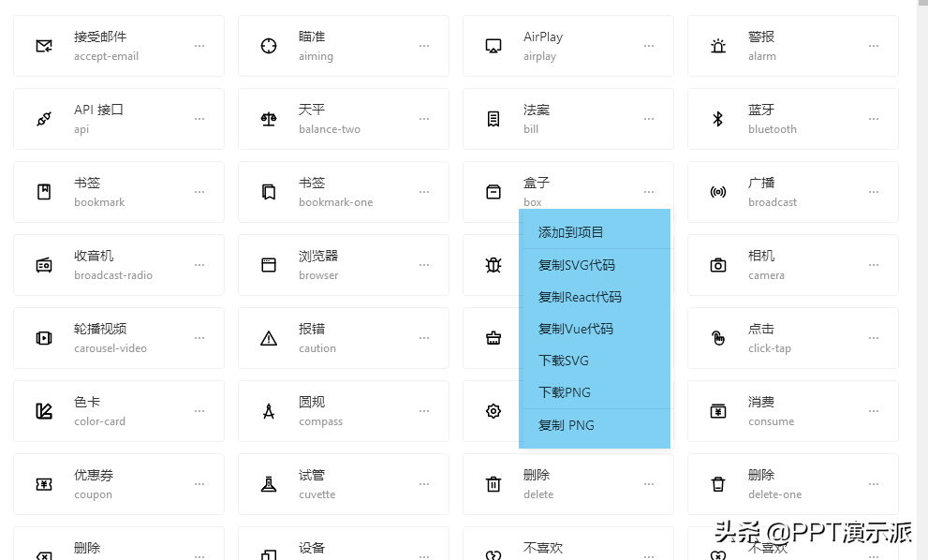Viewport: 928px width, 560px height.
Task: Select the carousel-video icon
Action: point(44,338)
